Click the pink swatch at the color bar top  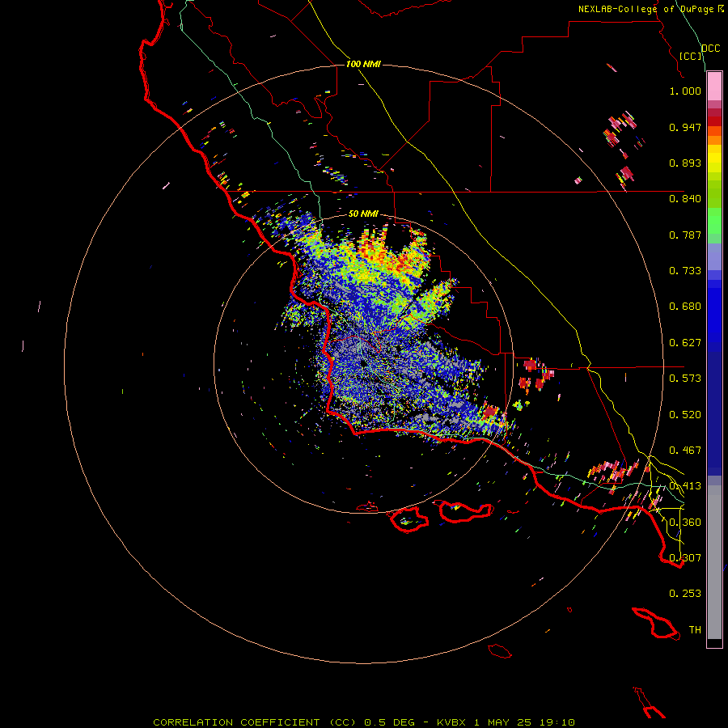coord(714,87)
